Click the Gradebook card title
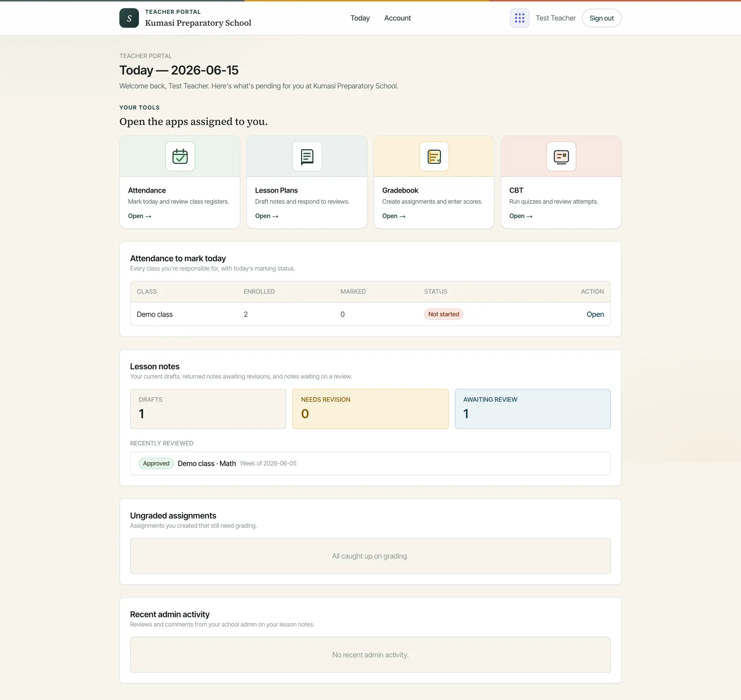Image resolution: width=741 pixels, height=700 pixels. [x=400, y=190]
